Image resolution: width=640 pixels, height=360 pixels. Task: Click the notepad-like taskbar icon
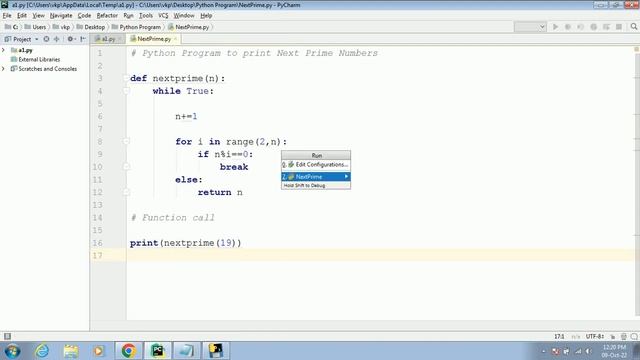(x=187, y=351)
